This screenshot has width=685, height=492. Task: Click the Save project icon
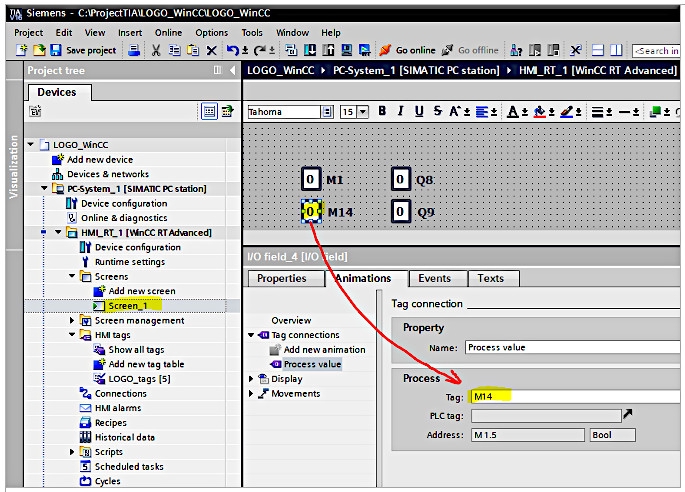(x=55, y=50)
